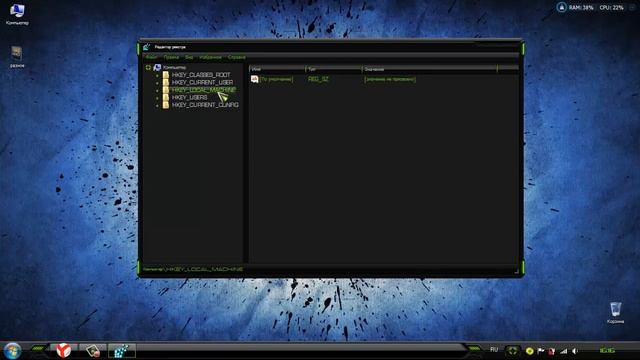The width and height of the screenshot is (640, 360).
Task: Open the Справка menu
Action: [237, 57]
